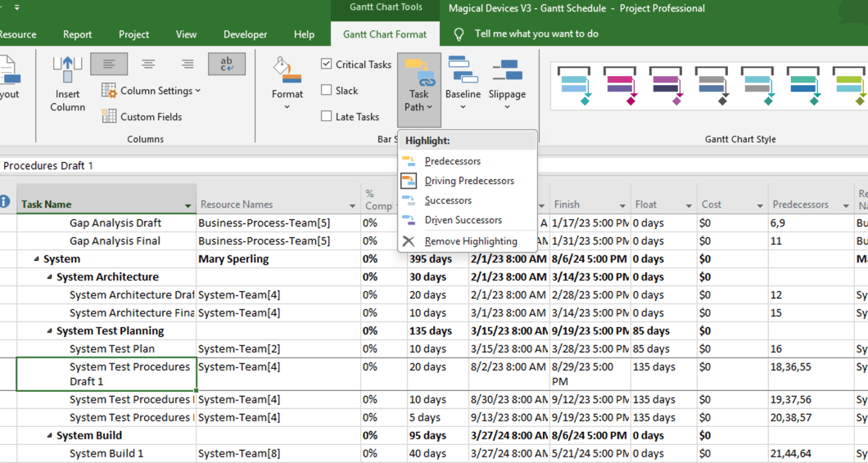Choose Successors highlight option

468,200
